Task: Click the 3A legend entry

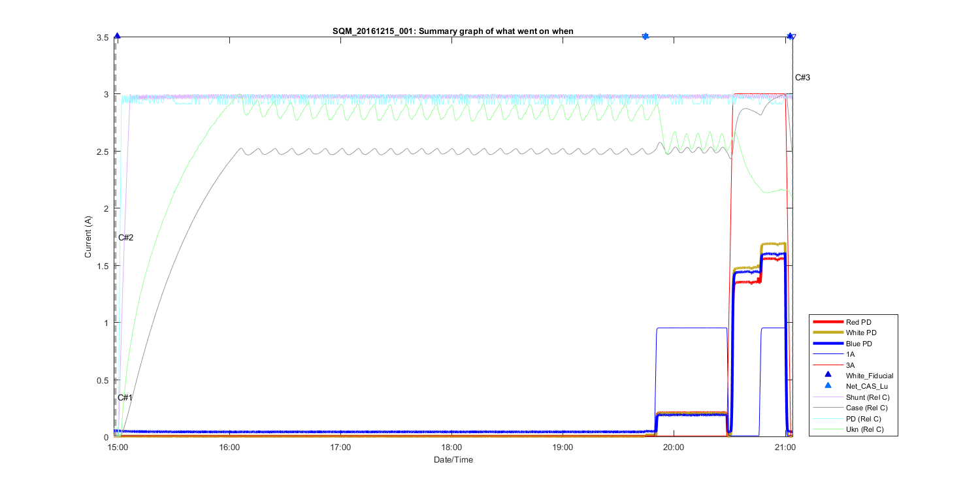Action: 850,365
